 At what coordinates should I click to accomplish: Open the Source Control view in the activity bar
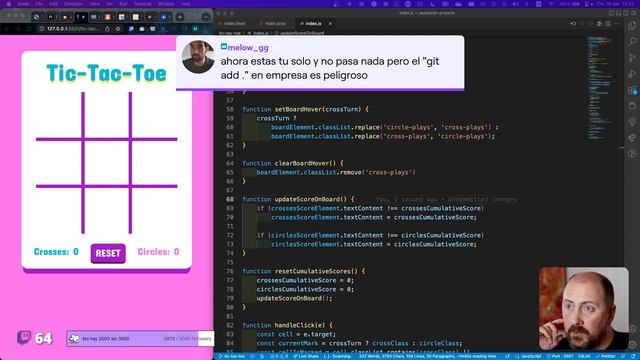[632, 58]
